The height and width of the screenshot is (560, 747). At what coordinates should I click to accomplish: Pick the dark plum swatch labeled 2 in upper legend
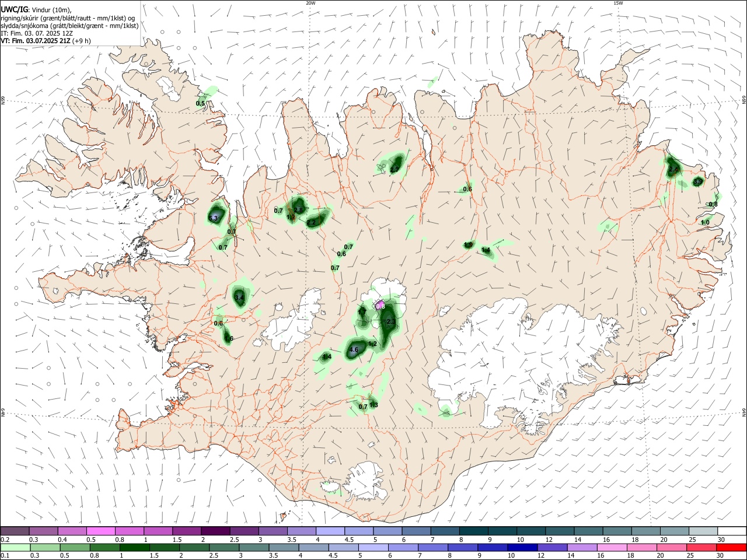tap(215, 531)
